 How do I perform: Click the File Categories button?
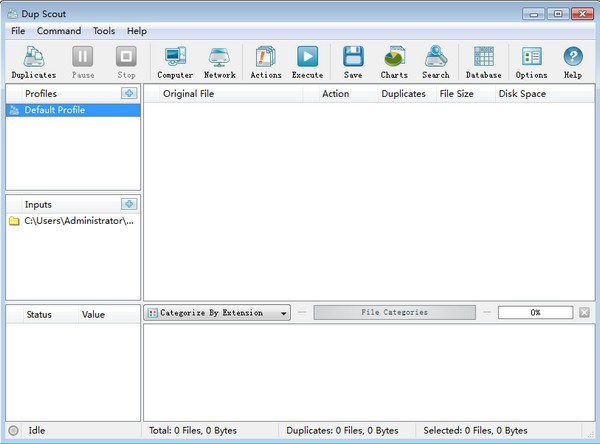pyautogui.click(x=394, y=313)
